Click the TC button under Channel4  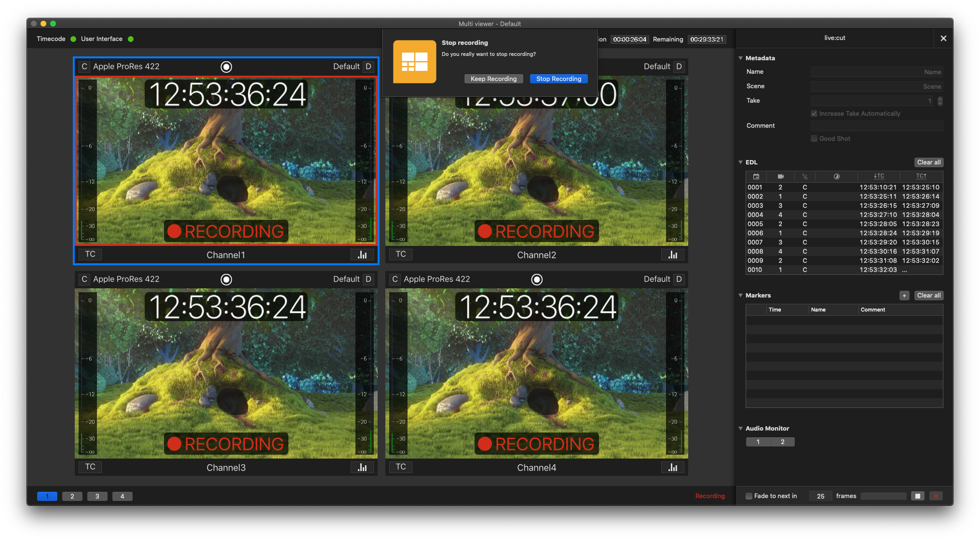401,467
